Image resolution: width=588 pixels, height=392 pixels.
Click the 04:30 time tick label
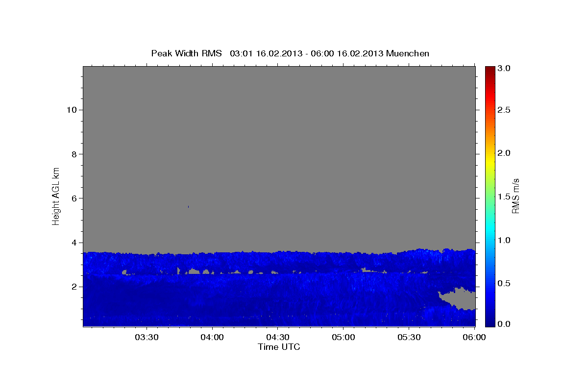tap(278, 337)
